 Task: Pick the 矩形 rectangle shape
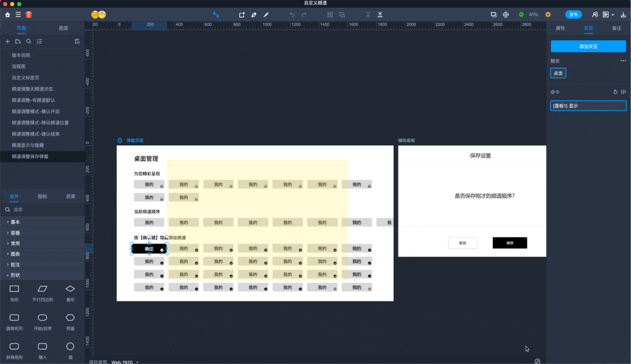(15, 293)
